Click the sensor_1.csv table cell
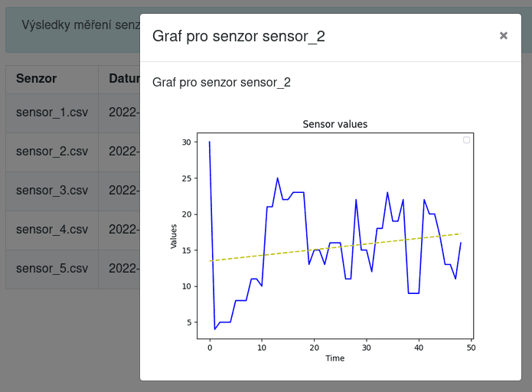 (x=52, y=112)
